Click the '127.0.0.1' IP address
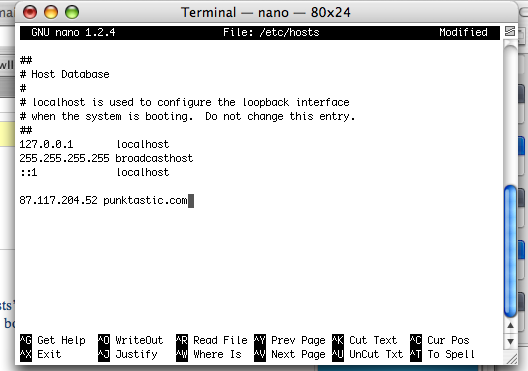Viewport: 528px width, 371px height. (x=46, y=144)
